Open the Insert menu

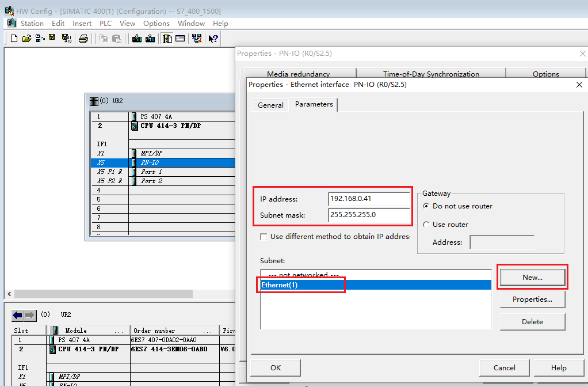82,23
